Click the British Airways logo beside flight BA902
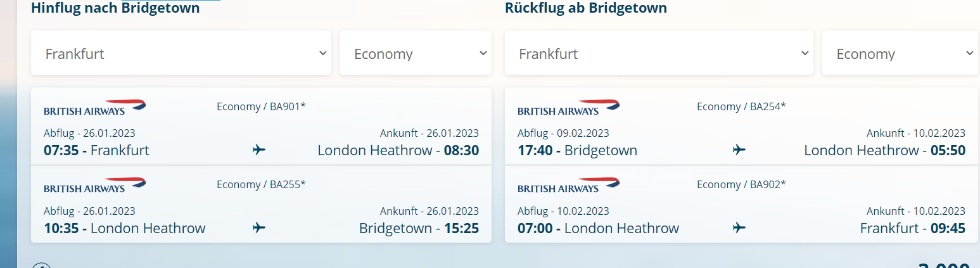This screenshot has width=980, height=268. (x=568, y=185)
